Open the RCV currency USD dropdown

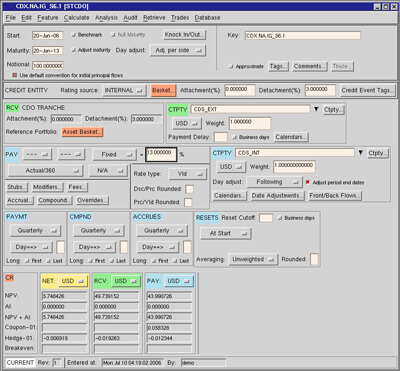pyautogui.click(x=126, y=281)
